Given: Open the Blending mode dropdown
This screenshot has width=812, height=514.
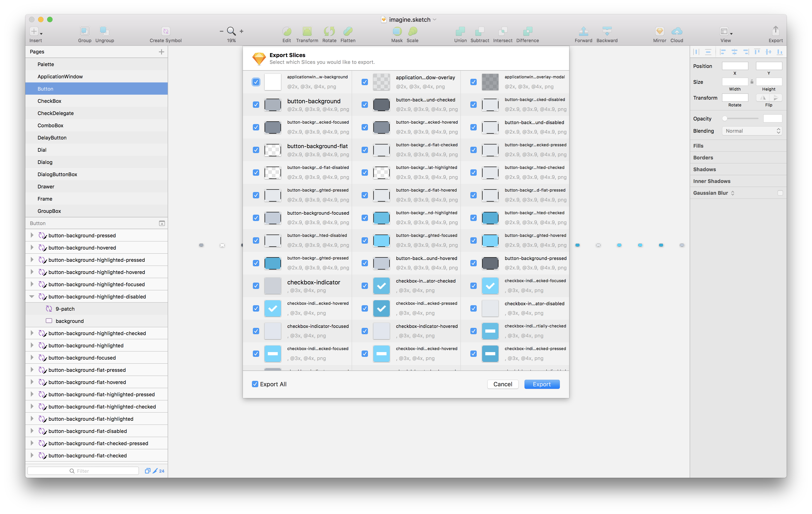Looking at the screenshot, I should [x=752, y=131].
